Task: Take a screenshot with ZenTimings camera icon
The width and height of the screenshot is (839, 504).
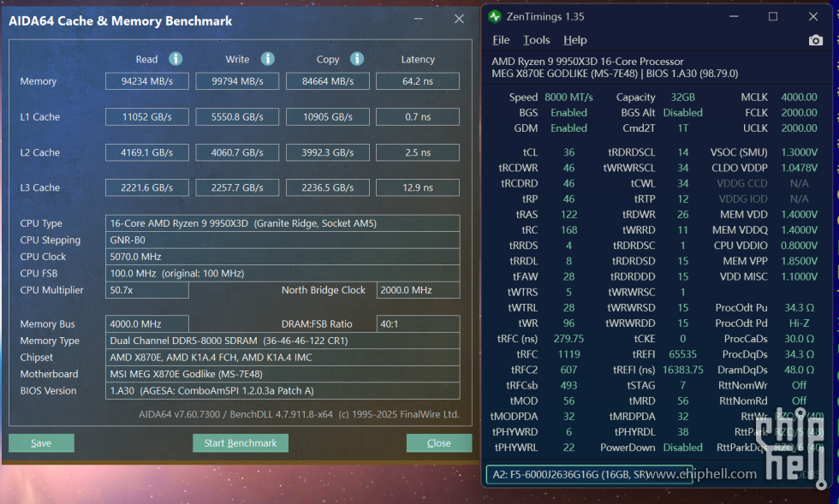Action: pos(815,40)
